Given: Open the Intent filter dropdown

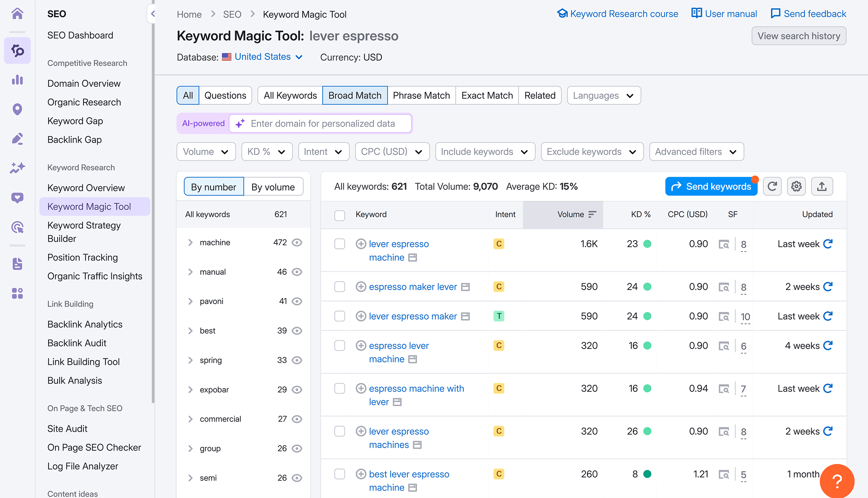Looking at the screenshot, I should [x=324, y=152].
